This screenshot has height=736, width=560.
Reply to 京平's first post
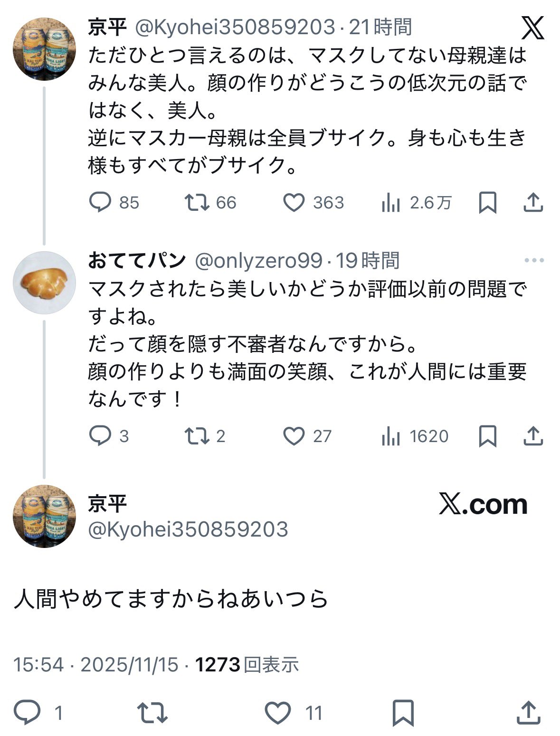click(x=100, y=203)
